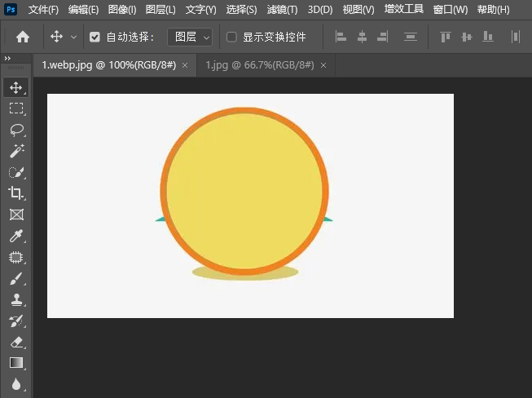Open the 3D(D) menu
The image size is (532, 398).
click(320, 10)
